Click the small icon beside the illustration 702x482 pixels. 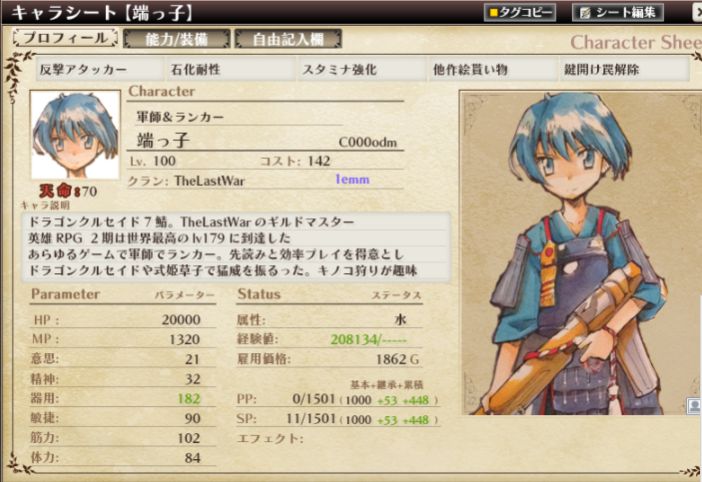pyautogui.click(x=694, y=406)
